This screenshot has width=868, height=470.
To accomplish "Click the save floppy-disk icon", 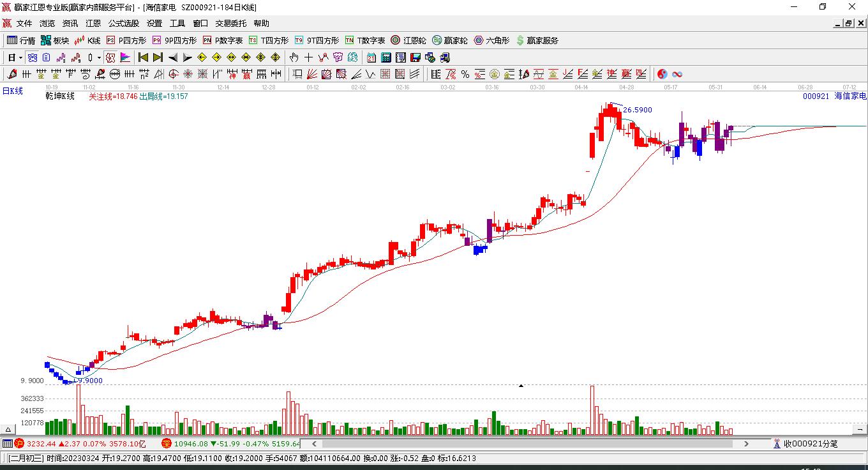I will [415, 57].
